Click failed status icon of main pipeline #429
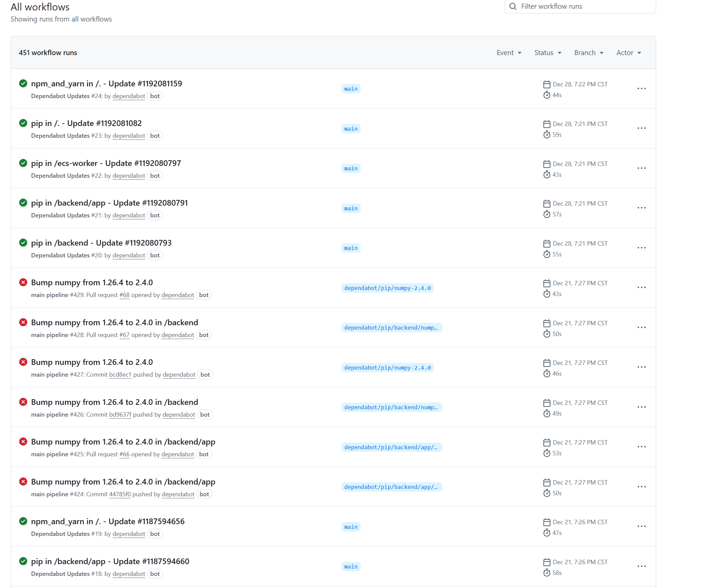Screen dimensions: 721x588 pos(23,283)
